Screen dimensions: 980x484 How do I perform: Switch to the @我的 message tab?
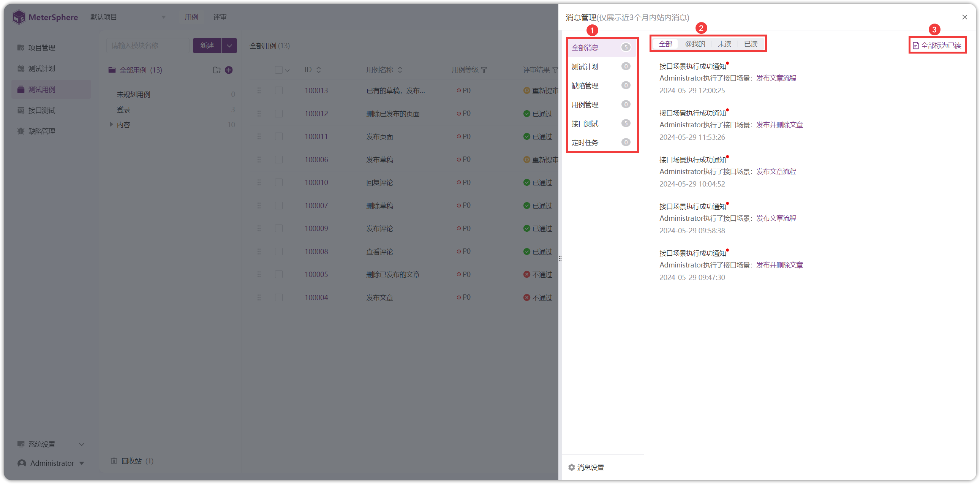click(695, 44)
